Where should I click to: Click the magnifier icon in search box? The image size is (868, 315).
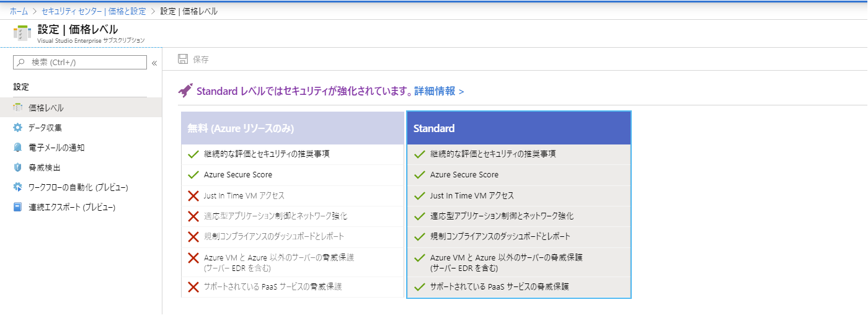22,62
